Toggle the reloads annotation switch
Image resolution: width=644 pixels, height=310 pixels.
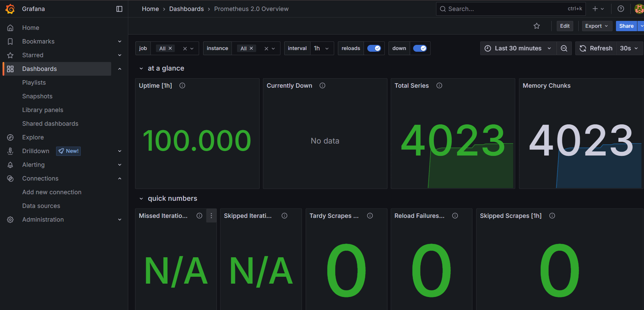374,48
